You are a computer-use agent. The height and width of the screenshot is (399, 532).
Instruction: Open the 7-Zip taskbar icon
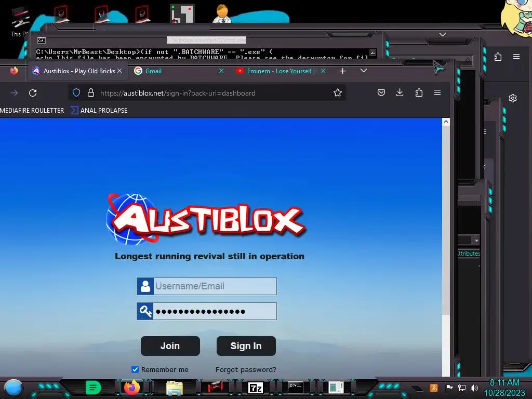256,388
